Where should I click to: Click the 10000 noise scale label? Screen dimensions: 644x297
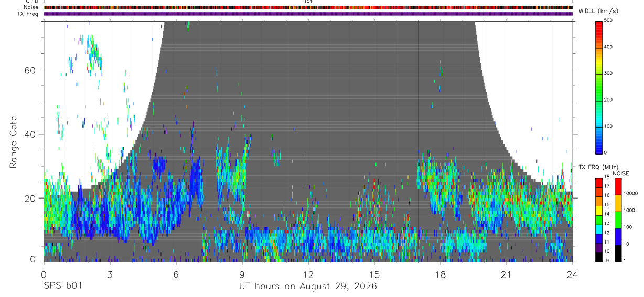coord(631,193)
